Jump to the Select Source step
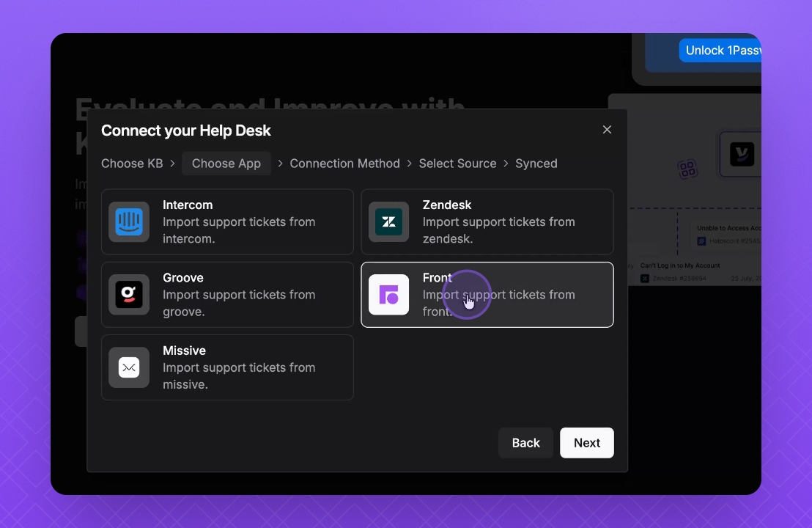Screen dimensions: 812x528 coord(458,164)
